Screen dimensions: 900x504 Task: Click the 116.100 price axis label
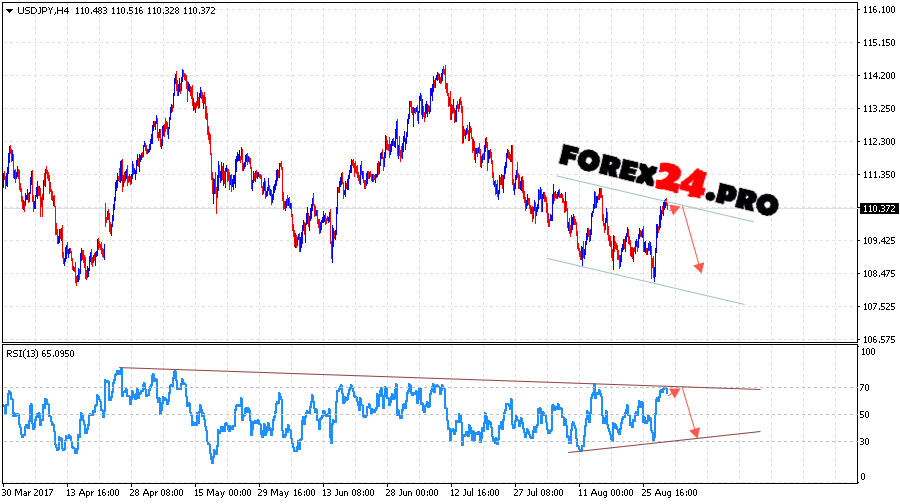coord(877,10)
